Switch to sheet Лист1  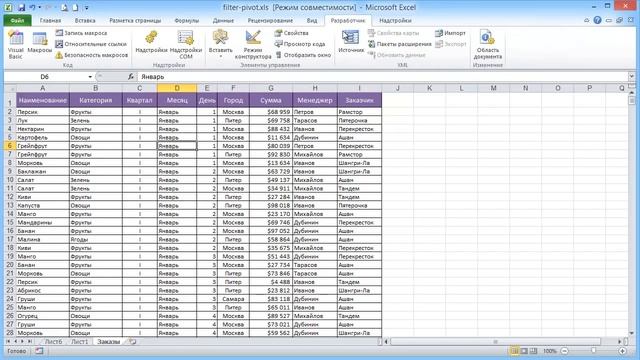(80, 342)
